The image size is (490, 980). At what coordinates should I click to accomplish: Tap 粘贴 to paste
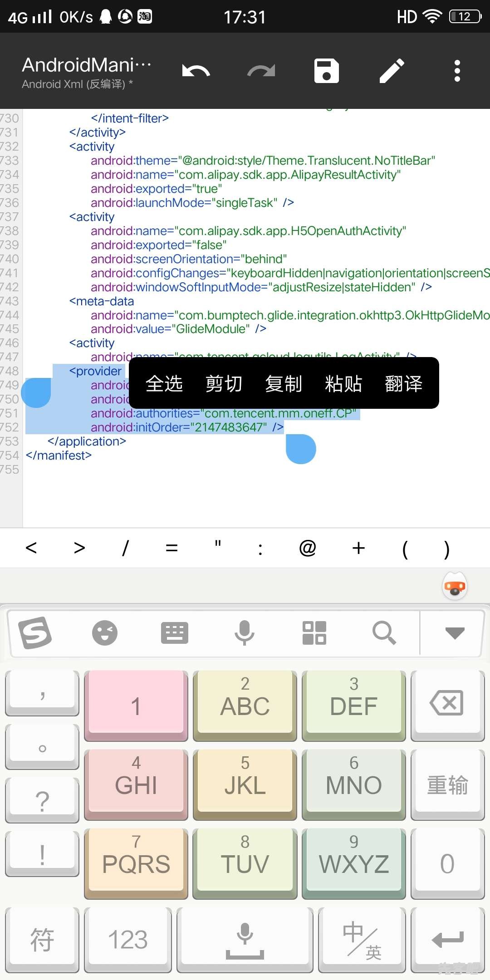(x=343, y=383)
